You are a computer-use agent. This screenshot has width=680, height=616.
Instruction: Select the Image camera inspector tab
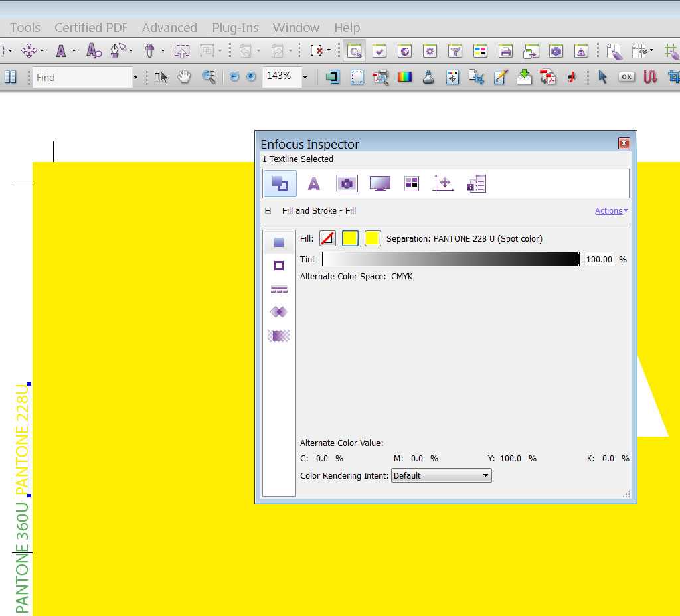[347, 184]
